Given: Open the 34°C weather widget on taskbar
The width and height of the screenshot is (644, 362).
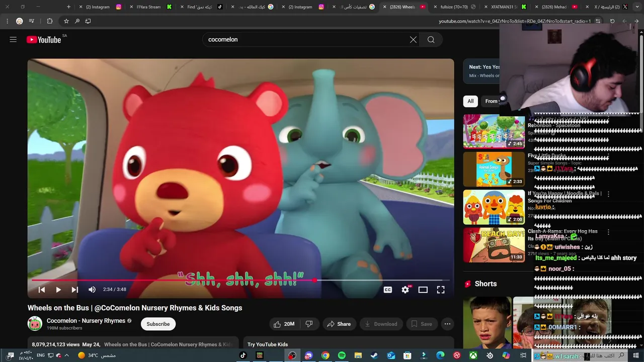Looking at the screenshot, I should [x=97, y=355].
